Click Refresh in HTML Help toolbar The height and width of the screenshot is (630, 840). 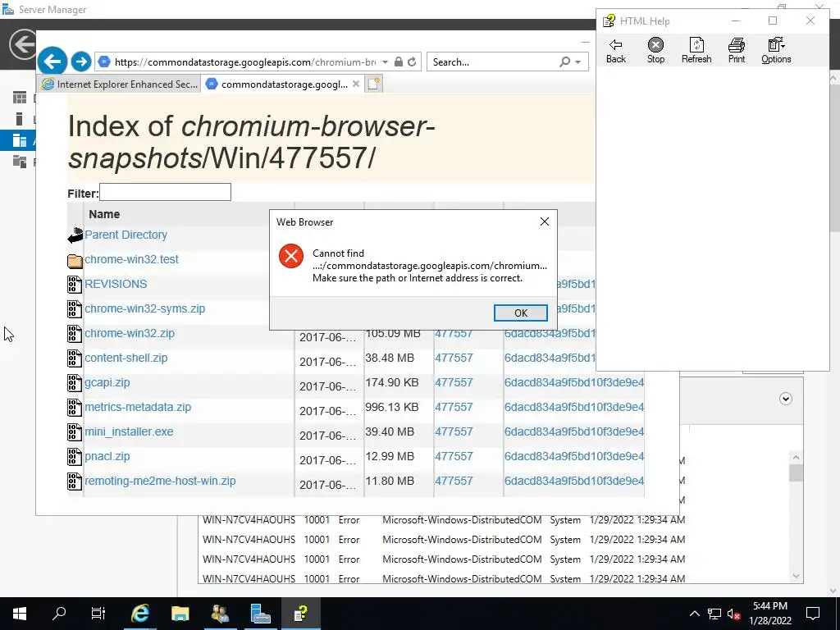(x=696, y=51)
